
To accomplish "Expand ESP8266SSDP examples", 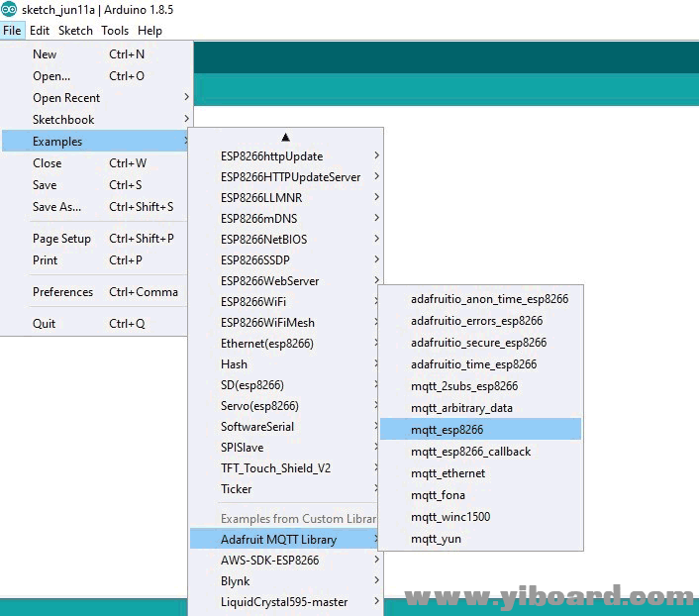I will tap(286, 260).
